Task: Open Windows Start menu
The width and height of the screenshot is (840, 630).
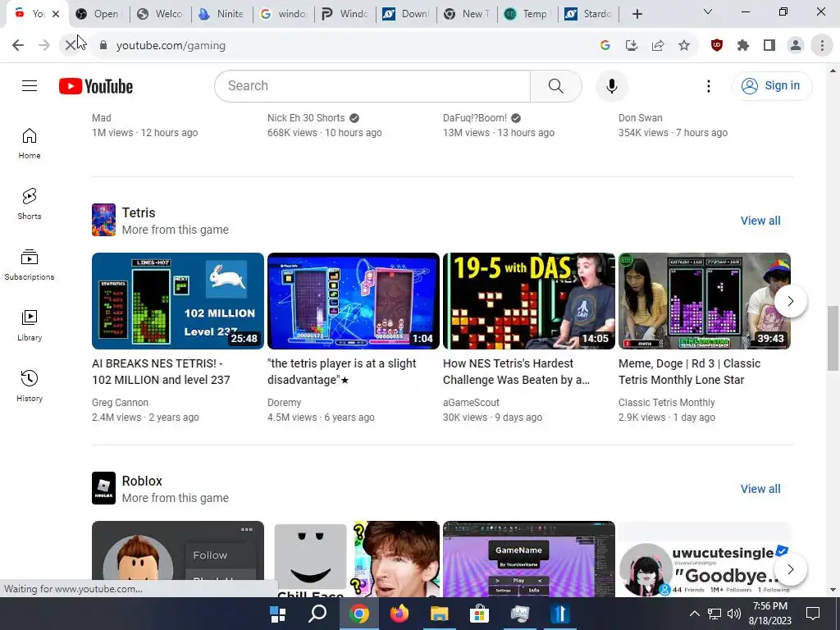Action: click(277, 614)
